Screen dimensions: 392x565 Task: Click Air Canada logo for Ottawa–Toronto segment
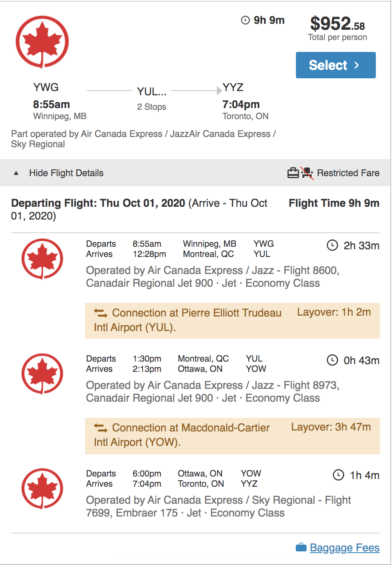point(42,488)
